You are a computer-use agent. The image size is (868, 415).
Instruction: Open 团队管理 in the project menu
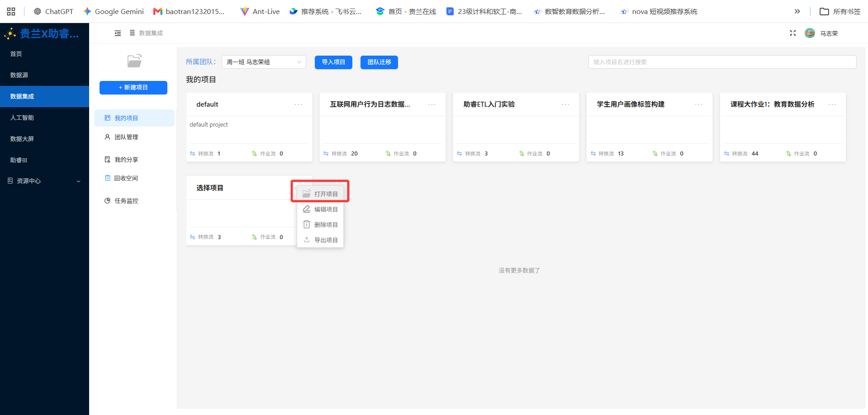[134, 137]
